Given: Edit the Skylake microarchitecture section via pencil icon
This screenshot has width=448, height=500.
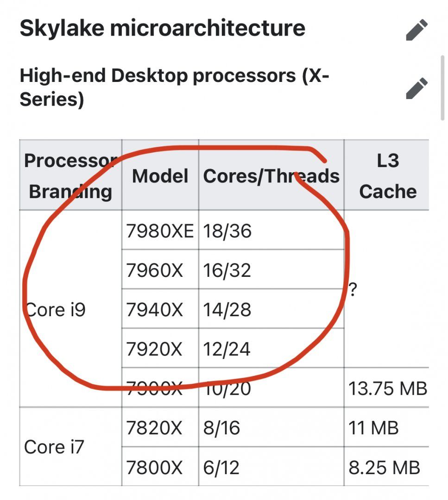Looking at the screenshot, I should pos(417,30).
